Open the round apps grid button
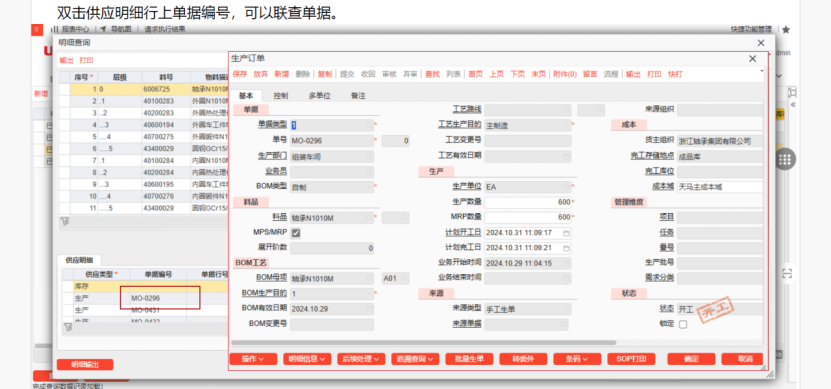 pyautogui.click(x=786, y=159)
